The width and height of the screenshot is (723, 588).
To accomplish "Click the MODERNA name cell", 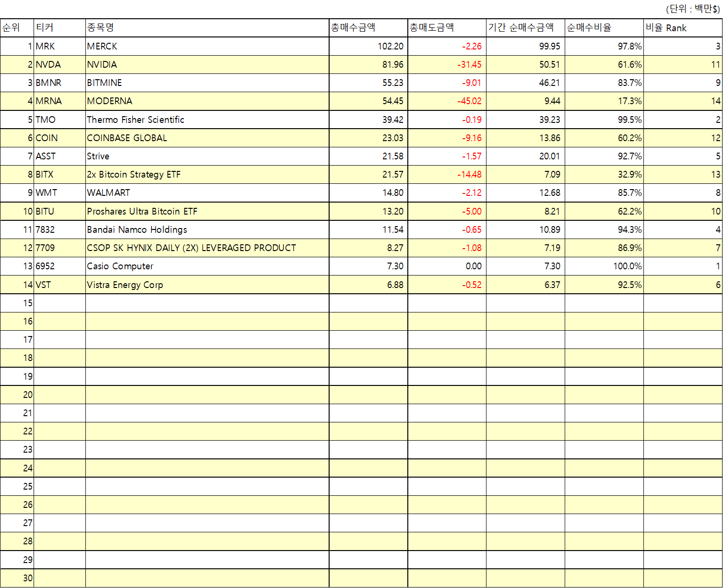I will pyautogui.click(x=207, y=101).
